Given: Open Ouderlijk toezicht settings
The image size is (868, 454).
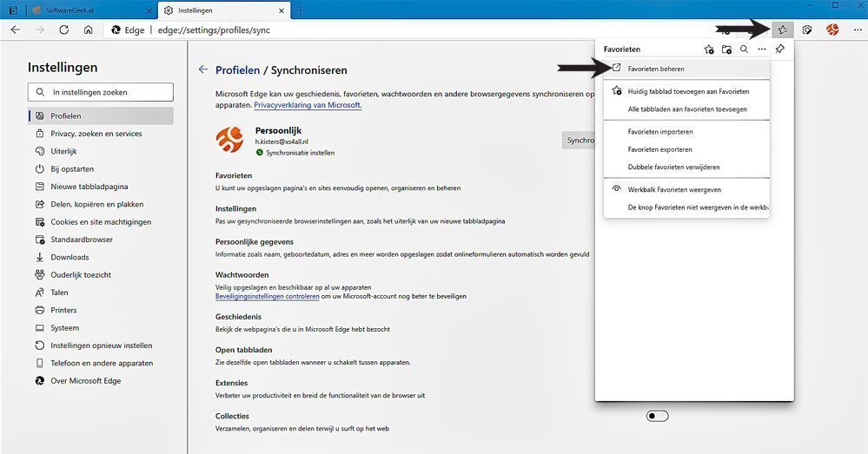Looking at the screenshot, I should pos(101,275).
